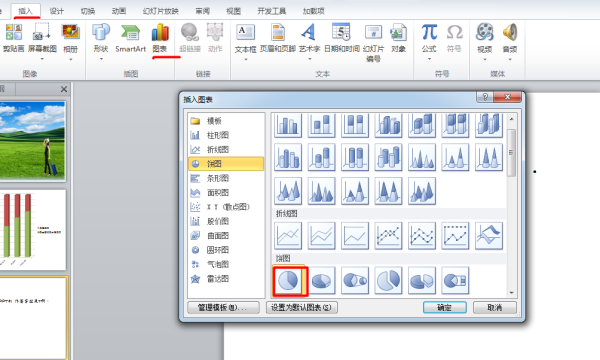Select the basic pie chart thumbnail
This screenshot has width=600, height=360.
(288, 280)
